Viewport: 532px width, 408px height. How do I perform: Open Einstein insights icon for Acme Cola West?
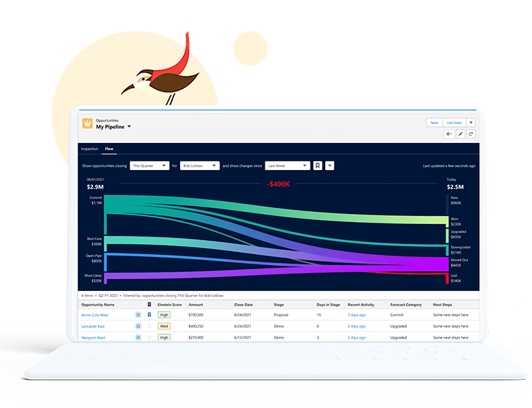138,315
